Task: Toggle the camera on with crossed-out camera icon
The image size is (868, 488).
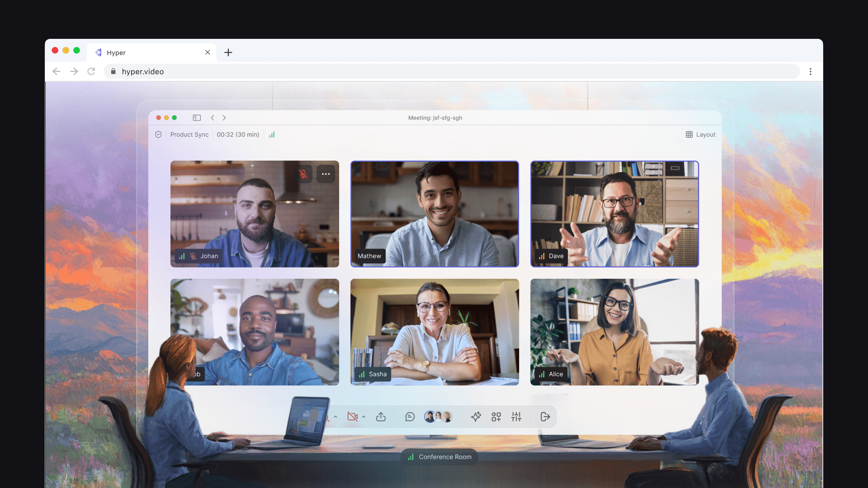Action: point(352,417)
